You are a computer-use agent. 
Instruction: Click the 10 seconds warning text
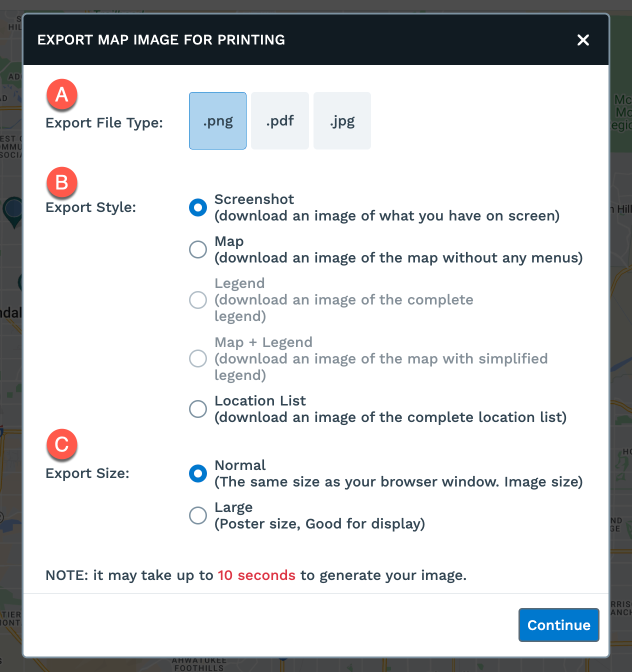coord(256,575)
